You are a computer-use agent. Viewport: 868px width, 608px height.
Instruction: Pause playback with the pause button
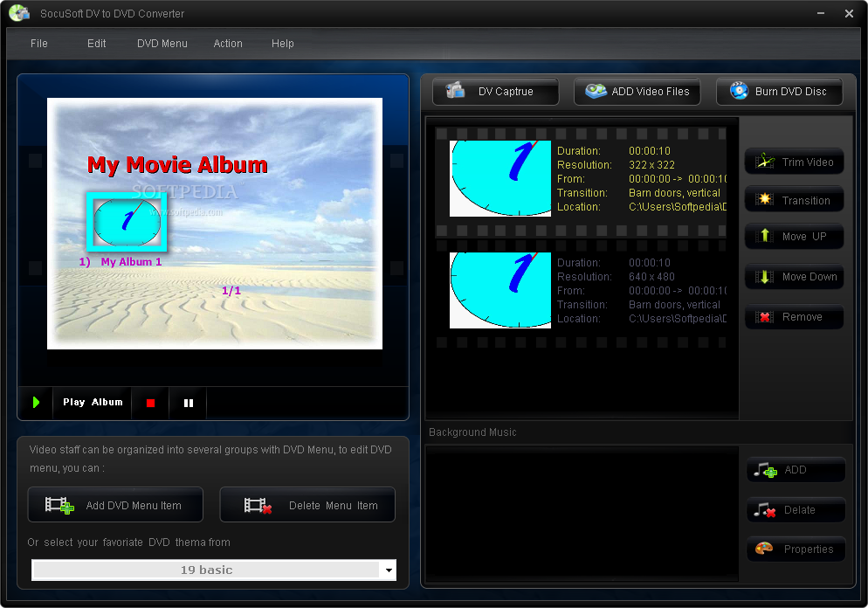click(x=189, y=403)
